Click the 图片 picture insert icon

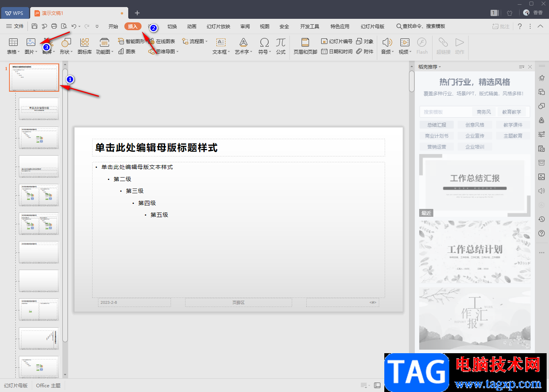(x=31, y=42)
